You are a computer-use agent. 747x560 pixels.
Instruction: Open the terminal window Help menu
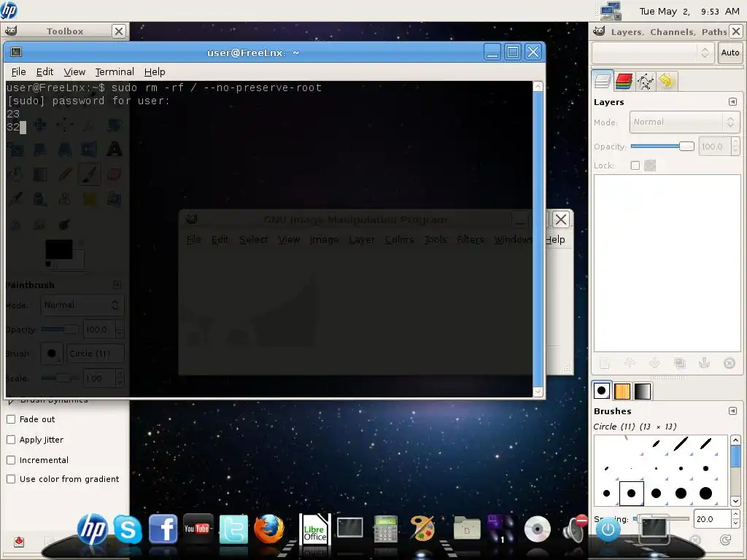point(155,72)
